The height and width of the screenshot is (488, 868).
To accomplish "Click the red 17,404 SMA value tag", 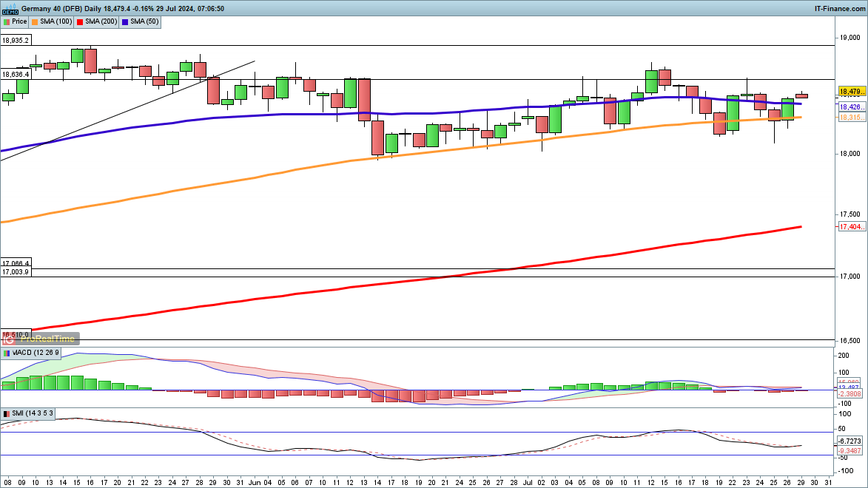I will point(852,227).
